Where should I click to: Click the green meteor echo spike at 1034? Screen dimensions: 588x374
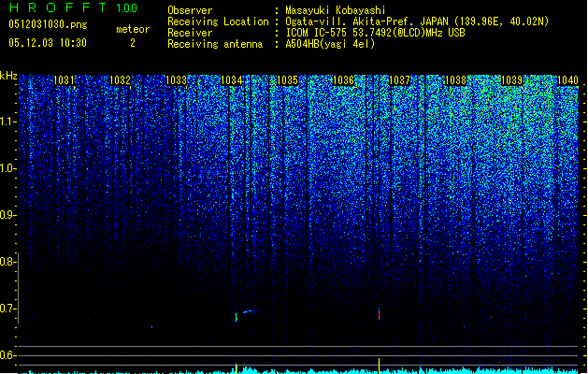[237, 317]
